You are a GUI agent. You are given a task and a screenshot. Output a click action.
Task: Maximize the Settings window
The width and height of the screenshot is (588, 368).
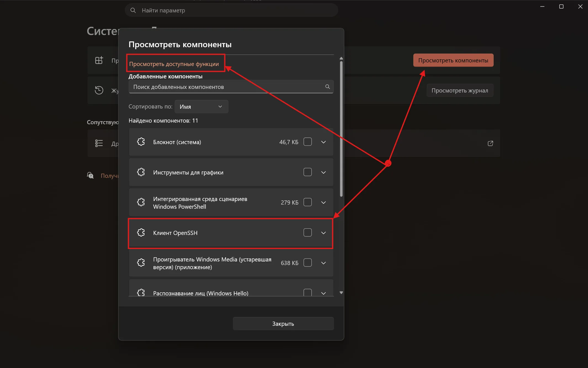561,6
